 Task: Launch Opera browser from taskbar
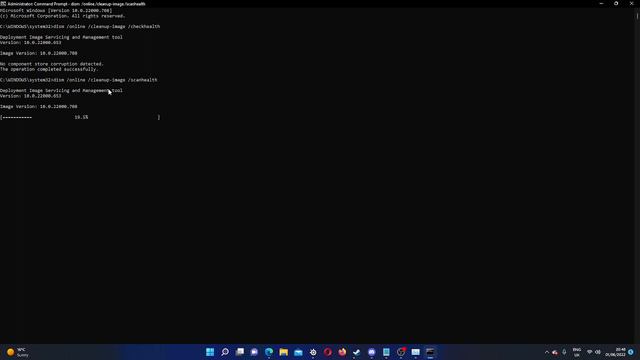coord(328,352)
